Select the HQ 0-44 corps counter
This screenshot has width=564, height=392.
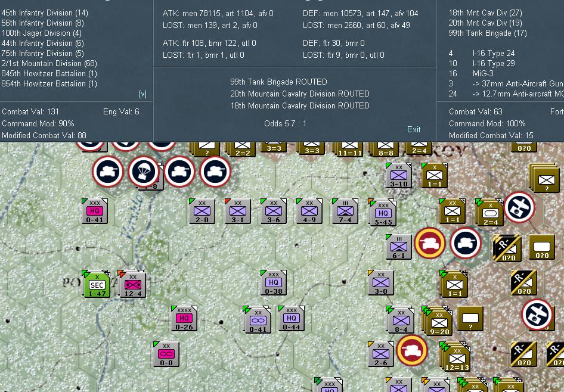point(292,318)
